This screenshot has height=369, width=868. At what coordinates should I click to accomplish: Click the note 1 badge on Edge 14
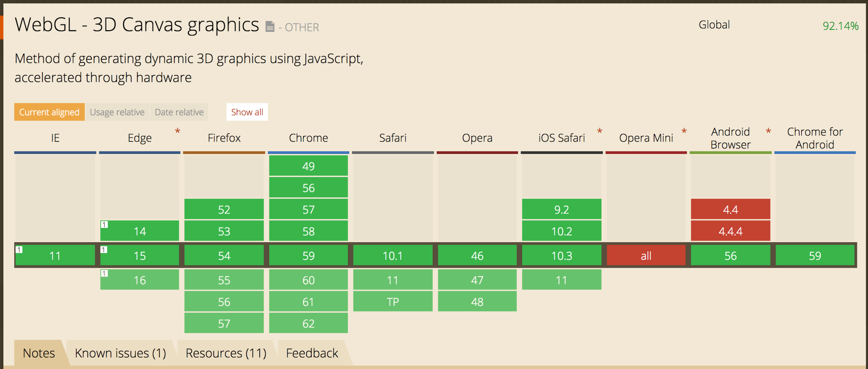pos(104,224)
